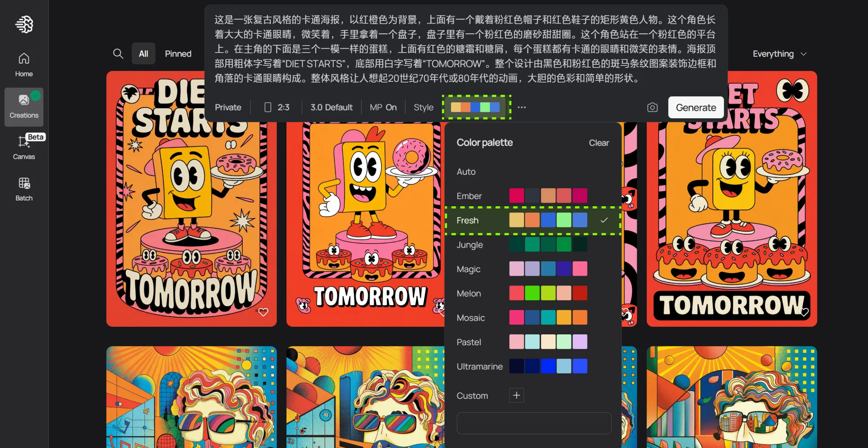The image size is (868, 448).
Task: Like the first Diet Starts poster
Action: 263,312
